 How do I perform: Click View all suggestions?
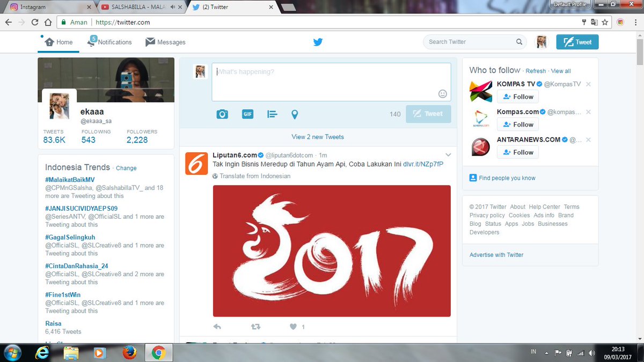point(561,71)
